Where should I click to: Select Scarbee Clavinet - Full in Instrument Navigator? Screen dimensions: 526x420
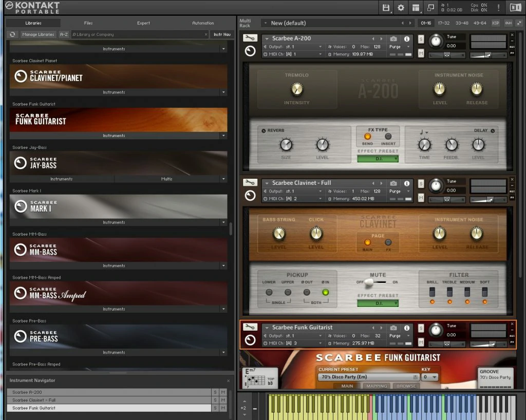click(109, 400)
